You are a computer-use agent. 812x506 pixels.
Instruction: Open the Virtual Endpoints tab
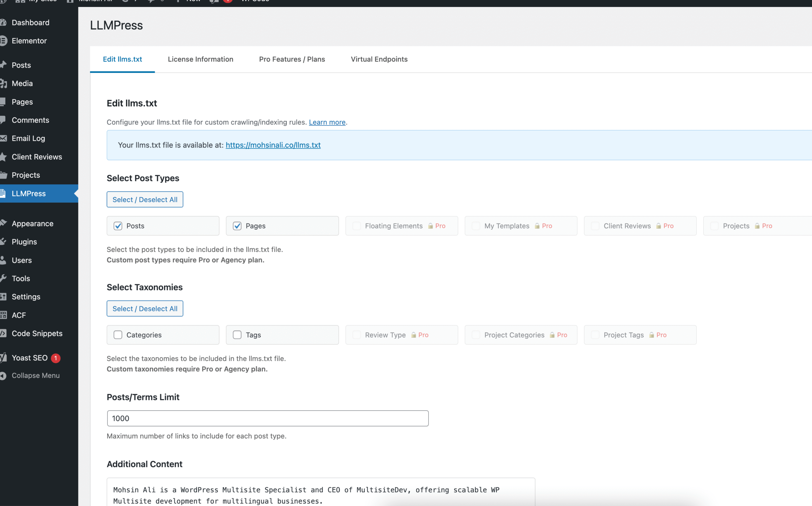(379, 59)
